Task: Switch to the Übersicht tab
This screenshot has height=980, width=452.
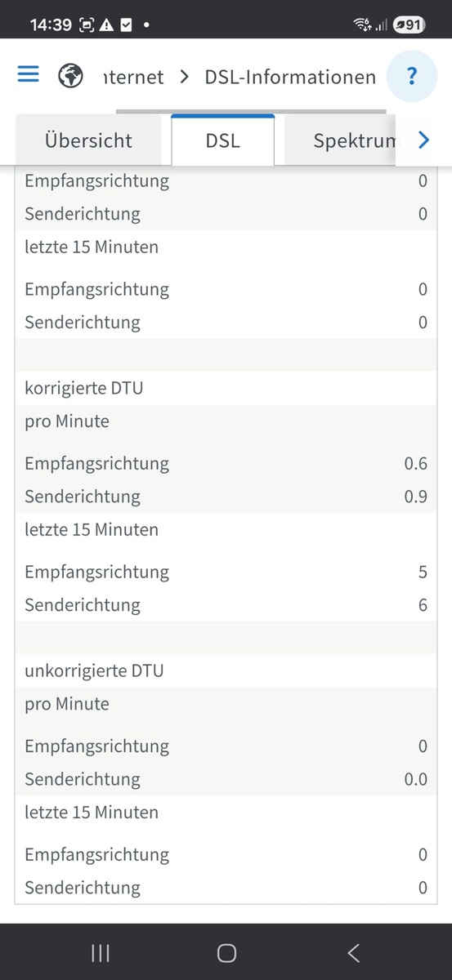Action: tap(88, 140)
